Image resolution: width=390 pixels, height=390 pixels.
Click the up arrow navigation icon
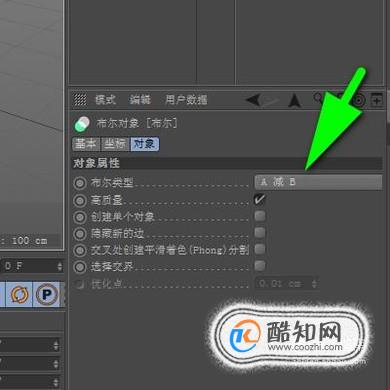(x=294, y=100)
